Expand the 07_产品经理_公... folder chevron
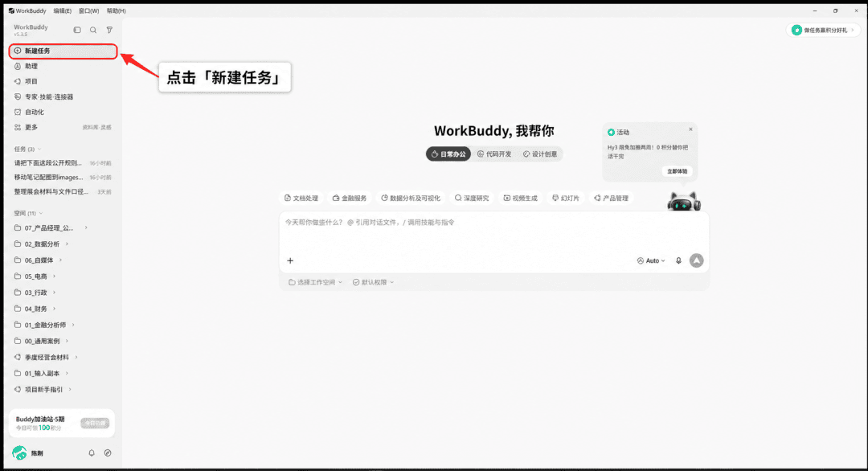This screenshot has width=868, height=471. [x=86, y=227]
